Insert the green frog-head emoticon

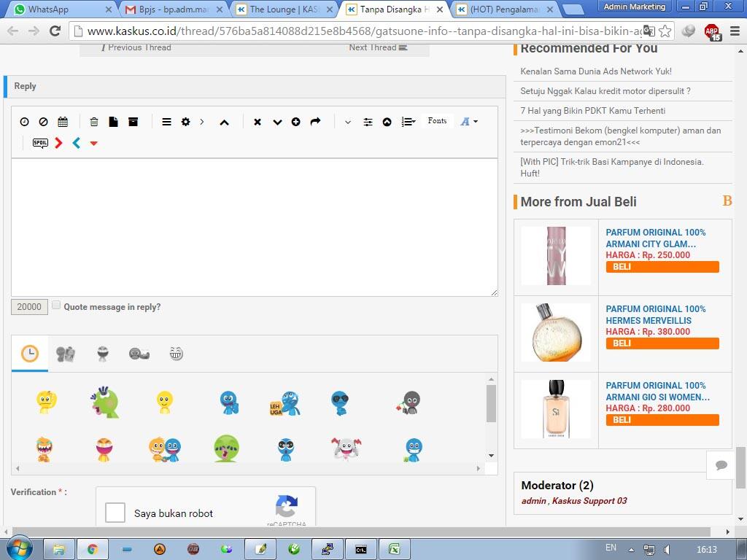click(105, 402)
